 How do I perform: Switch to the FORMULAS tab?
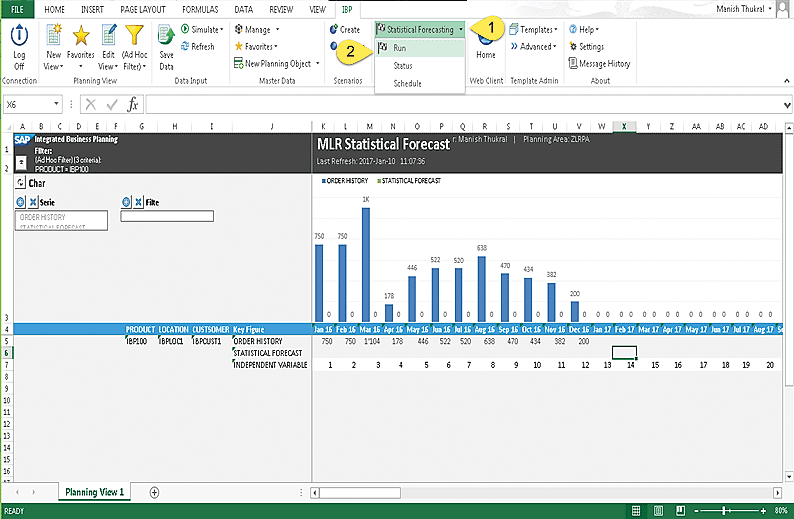200,9
